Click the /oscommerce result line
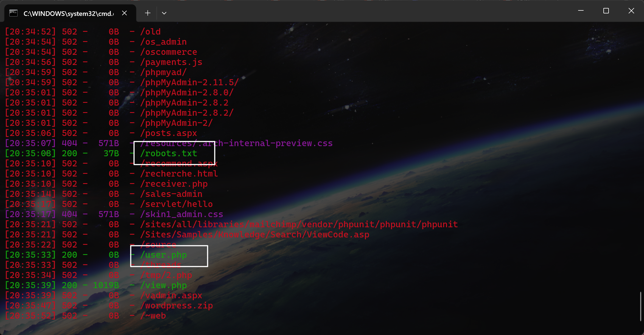Viewport: 644px width, 335px height. 169,52
